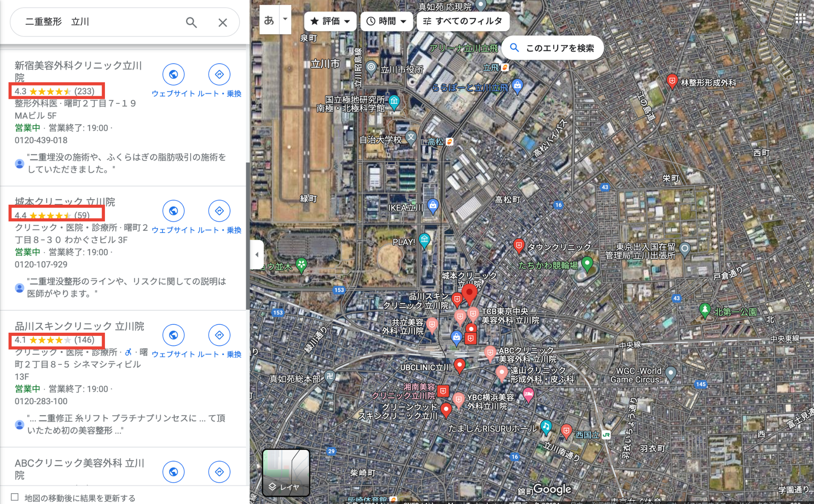Click IKEA立川 shopping marker
The image size is (814, 504).
[432, 206]
